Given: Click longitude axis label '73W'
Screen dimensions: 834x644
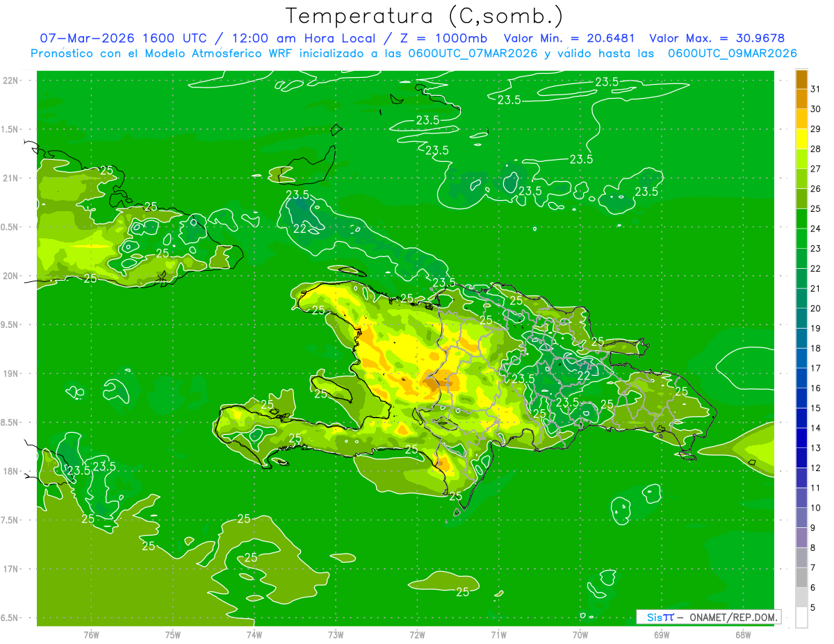Looking at the screenshot, I should [336, 635].
